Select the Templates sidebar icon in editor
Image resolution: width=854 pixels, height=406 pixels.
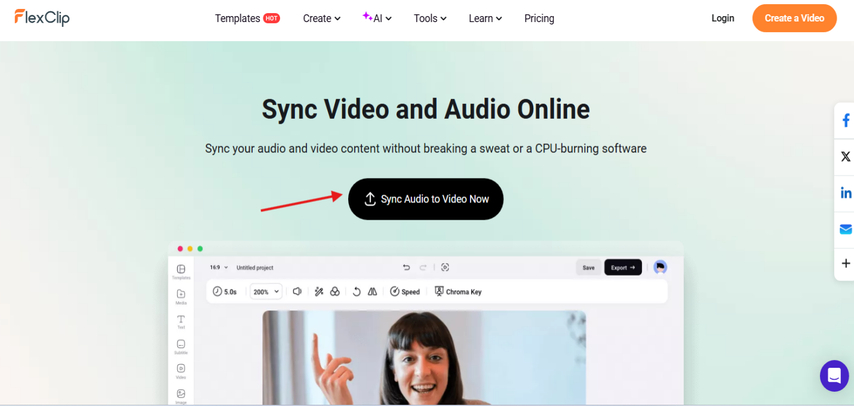coord(181,271)
